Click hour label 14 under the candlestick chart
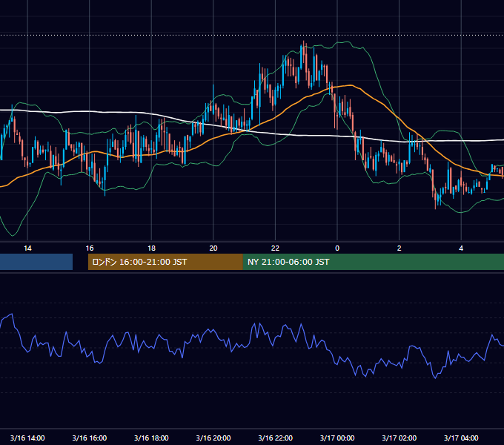504x445 pixels. click(27, 248)
